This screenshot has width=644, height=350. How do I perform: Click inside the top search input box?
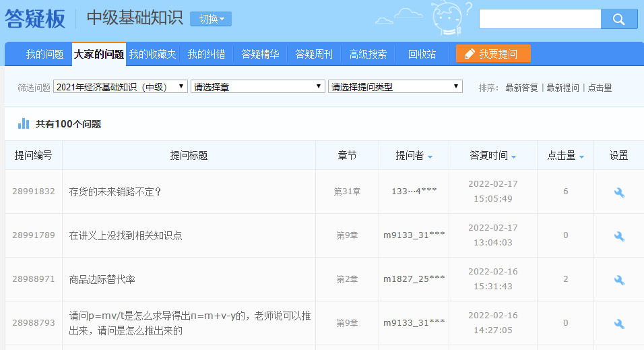click(x=539, y=20)
